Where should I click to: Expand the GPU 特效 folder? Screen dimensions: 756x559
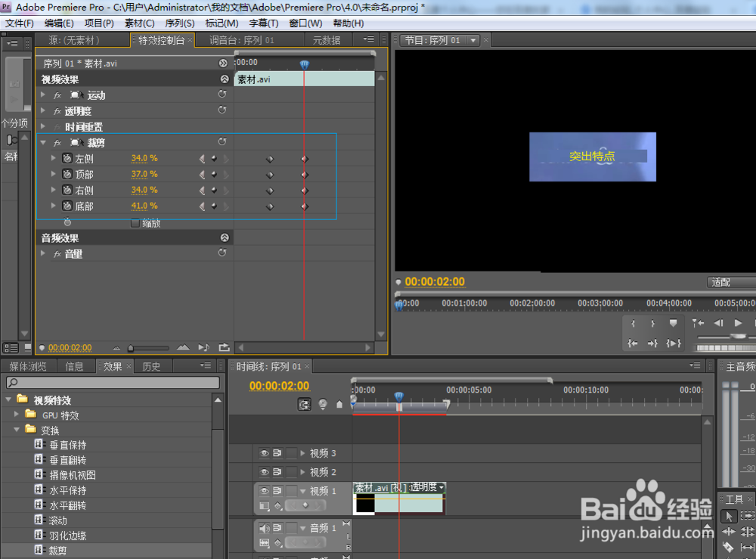tap(17, 414)
